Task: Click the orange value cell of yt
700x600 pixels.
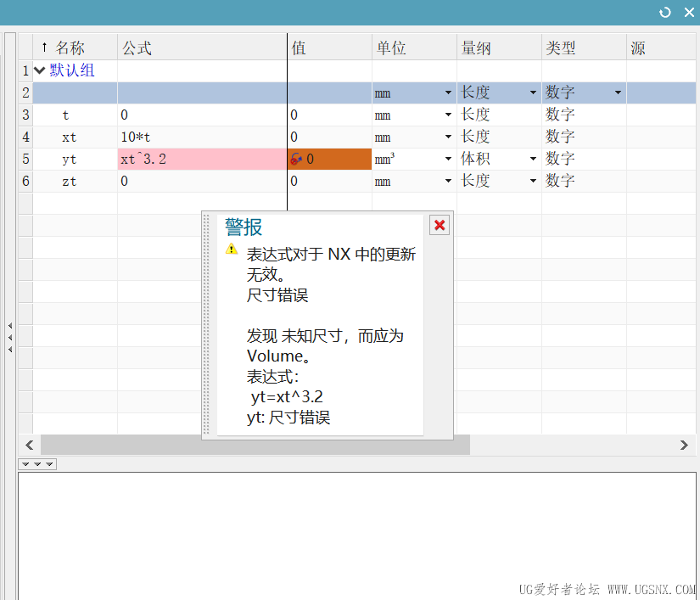Action: pyautogui.click(x=330, y=159)
